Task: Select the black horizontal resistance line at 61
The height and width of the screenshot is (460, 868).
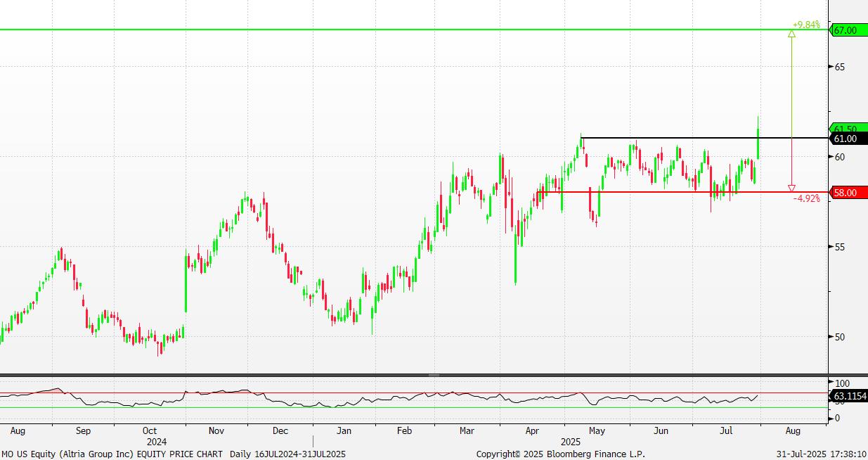Action: click(705, 138)
